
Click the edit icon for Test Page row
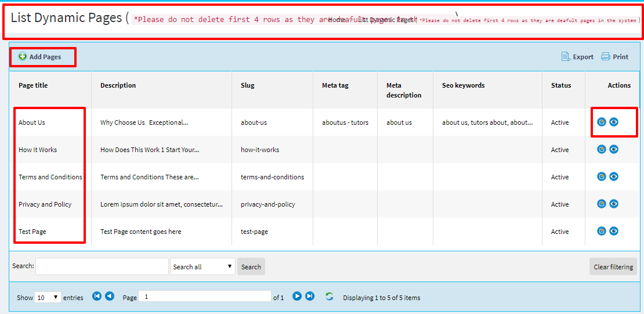tap(602, 231)
